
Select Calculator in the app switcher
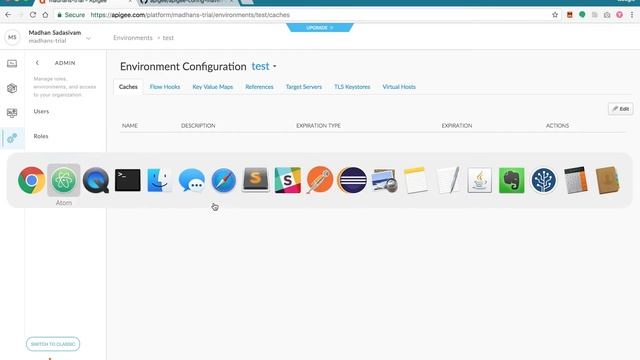click(x=576, y=180)
